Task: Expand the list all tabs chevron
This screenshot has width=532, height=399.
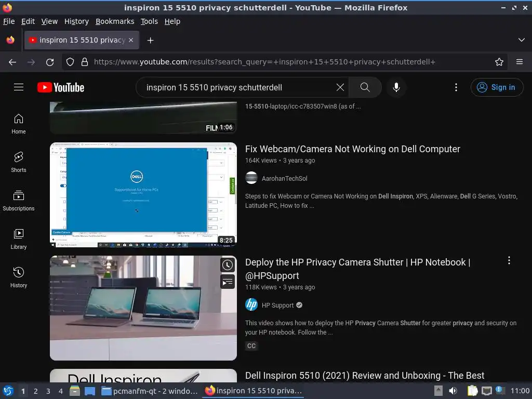Action: click(x=522, y=40)
